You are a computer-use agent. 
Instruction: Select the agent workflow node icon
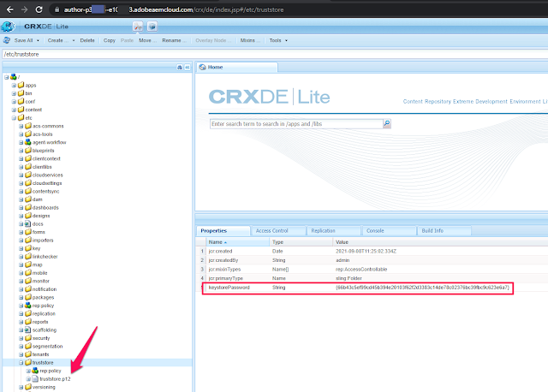[x=28, y=142]
